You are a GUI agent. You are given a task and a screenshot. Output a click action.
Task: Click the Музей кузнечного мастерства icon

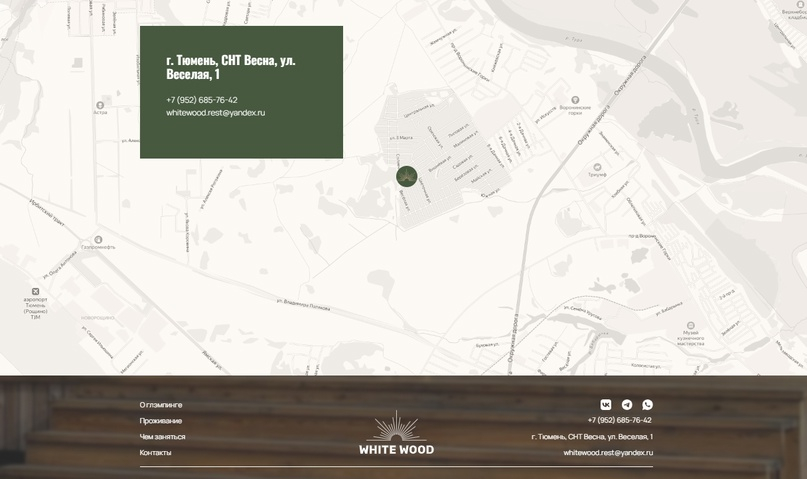click(691, 326)
